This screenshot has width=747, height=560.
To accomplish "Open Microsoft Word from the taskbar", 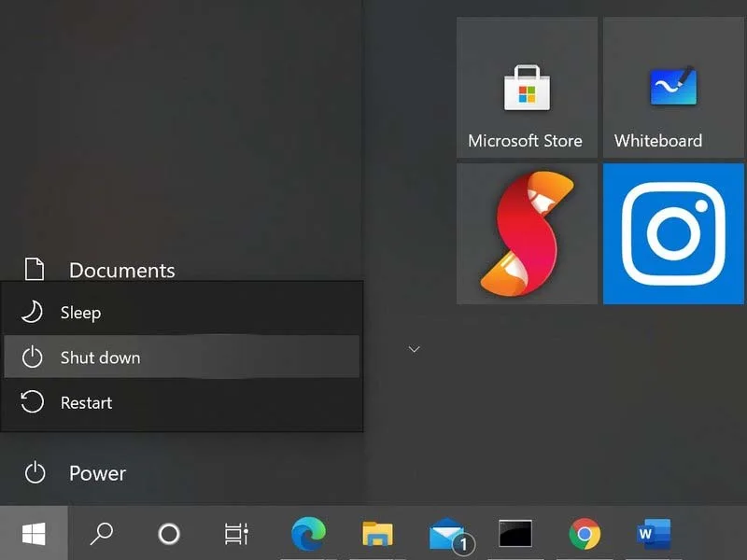I will pos(654,533).
